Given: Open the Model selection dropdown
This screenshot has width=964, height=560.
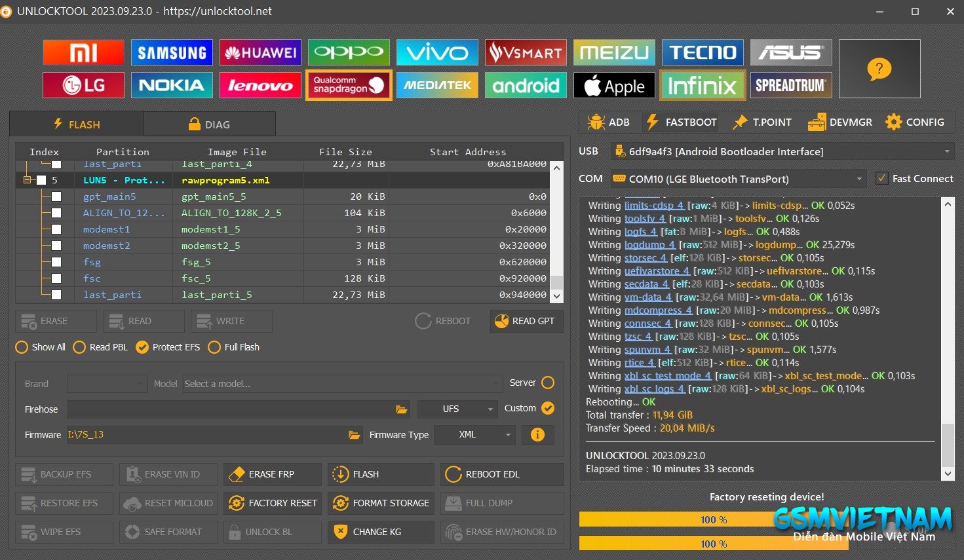Looking at the screenshot, I should pyautogui.click(x=342, y=384).
